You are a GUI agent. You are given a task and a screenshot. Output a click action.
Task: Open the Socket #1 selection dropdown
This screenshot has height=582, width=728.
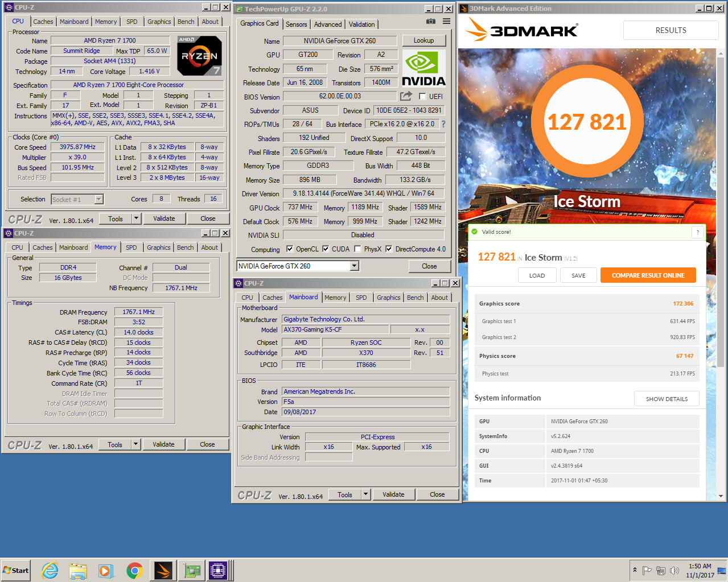point(98,199)
